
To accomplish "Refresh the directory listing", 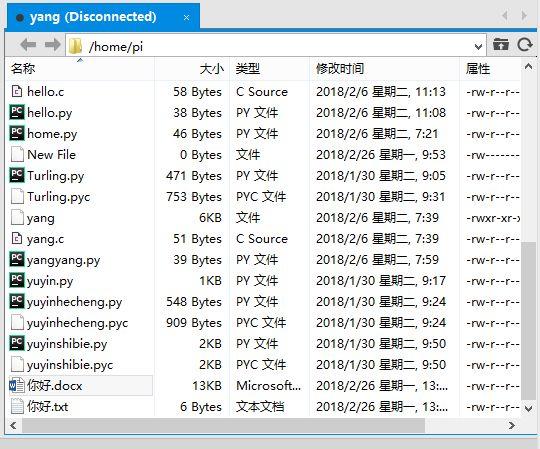I will point(525,44).
